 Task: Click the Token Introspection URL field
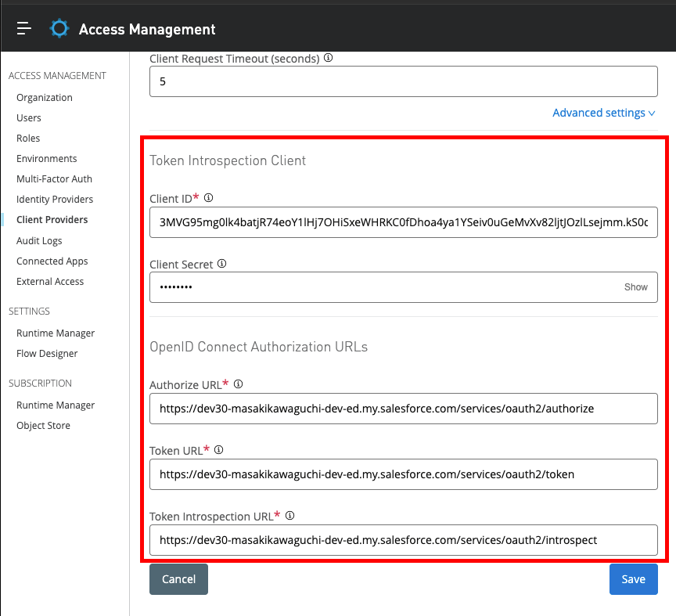[x=403, y=540]
